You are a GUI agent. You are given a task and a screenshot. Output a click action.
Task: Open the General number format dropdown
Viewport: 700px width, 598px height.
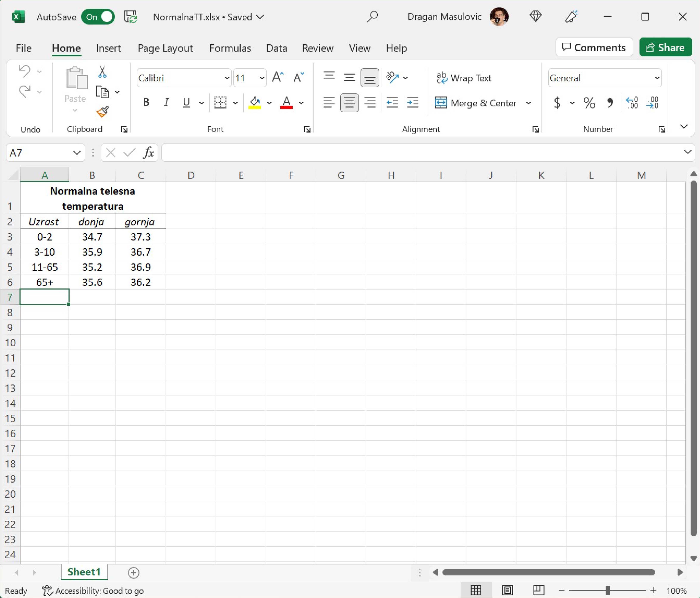[657, 78]
